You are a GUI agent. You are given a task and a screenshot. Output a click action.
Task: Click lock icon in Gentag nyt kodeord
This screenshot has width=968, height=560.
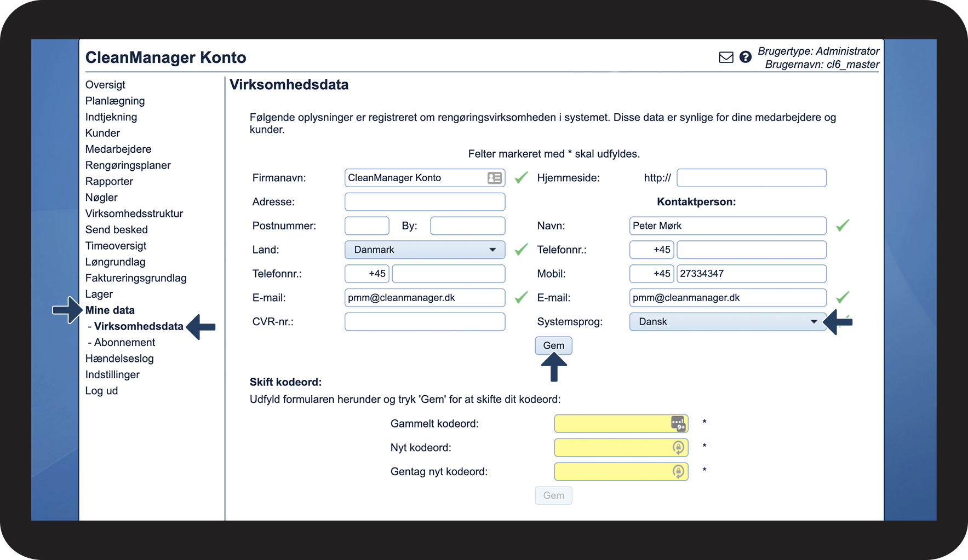[678, 472]
